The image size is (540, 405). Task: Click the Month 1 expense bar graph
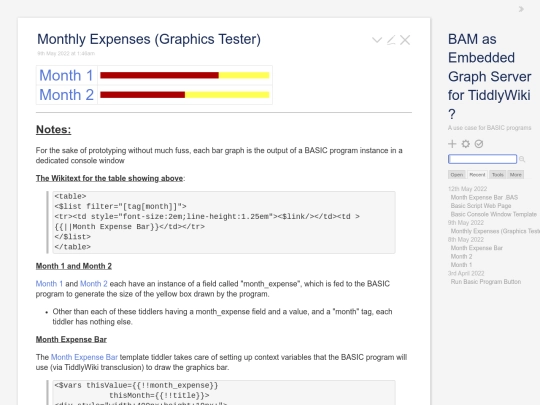tap(185, 75)
